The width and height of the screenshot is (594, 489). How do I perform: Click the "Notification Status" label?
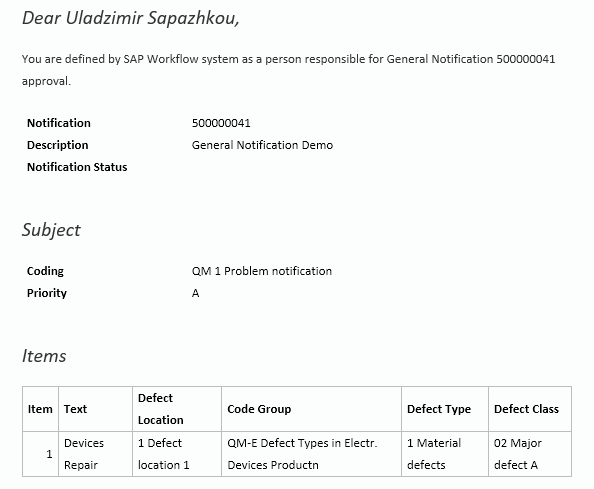click(77, 167)
